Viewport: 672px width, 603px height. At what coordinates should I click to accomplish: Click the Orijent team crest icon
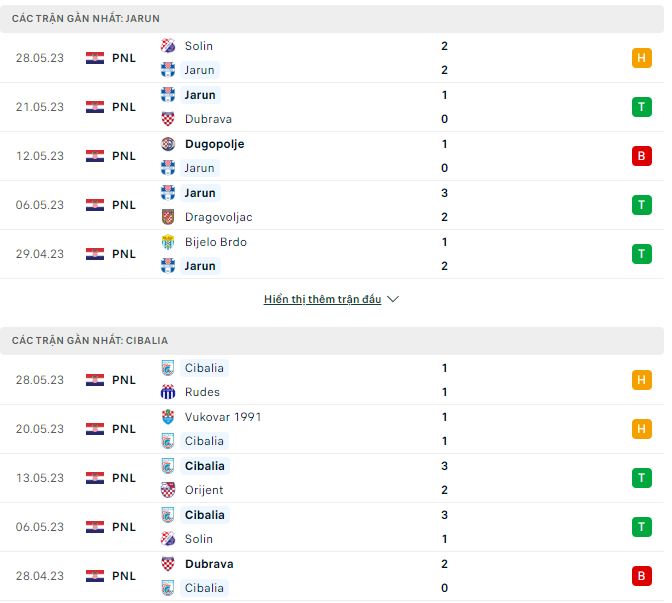pyautogui.click(x=168, y=490)
